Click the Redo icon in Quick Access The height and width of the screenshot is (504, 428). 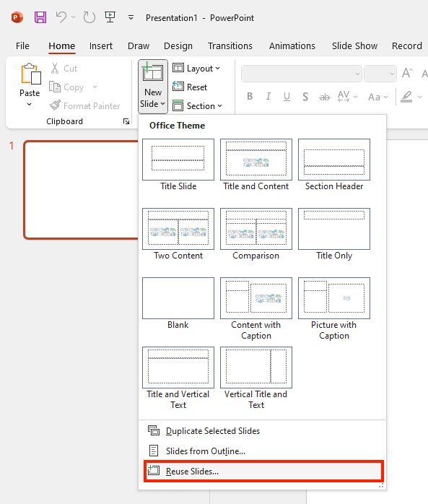point(89,17)
